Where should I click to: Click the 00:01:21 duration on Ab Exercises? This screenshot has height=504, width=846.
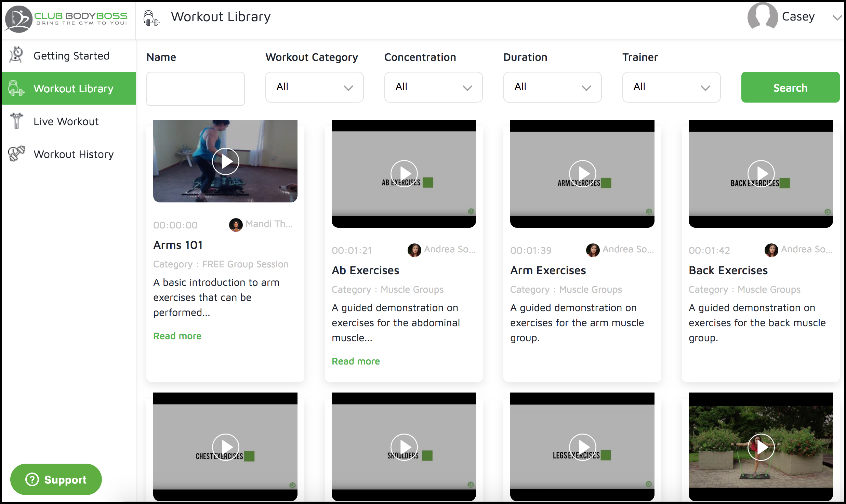click(352, 250)
